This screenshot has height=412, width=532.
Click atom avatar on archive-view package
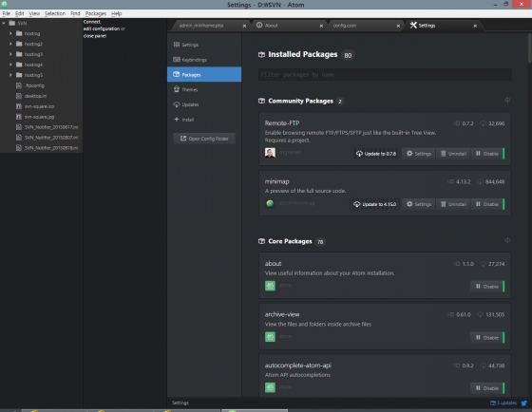tap(270, 337)
